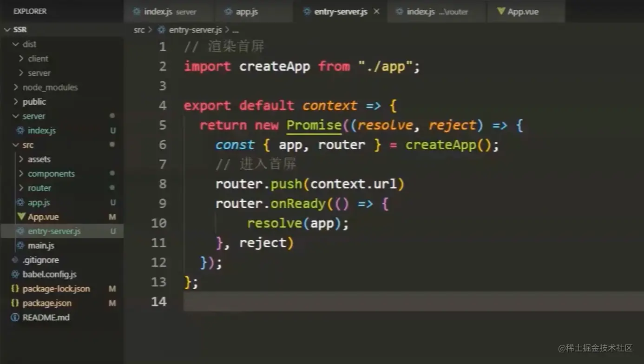Image resolution: width=644 pixels, height=364 pixels.
Task: Collapse the SSR root folder
Action: click(7, 30)
